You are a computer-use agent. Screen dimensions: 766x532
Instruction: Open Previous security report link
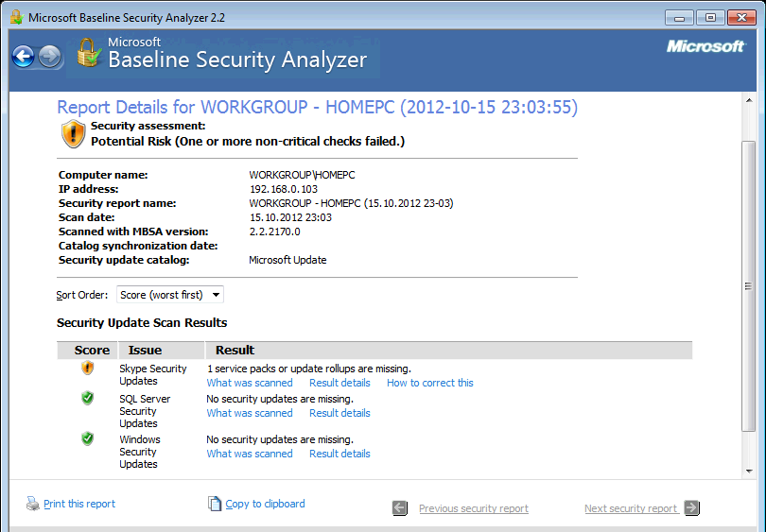[x=474, y=508]
